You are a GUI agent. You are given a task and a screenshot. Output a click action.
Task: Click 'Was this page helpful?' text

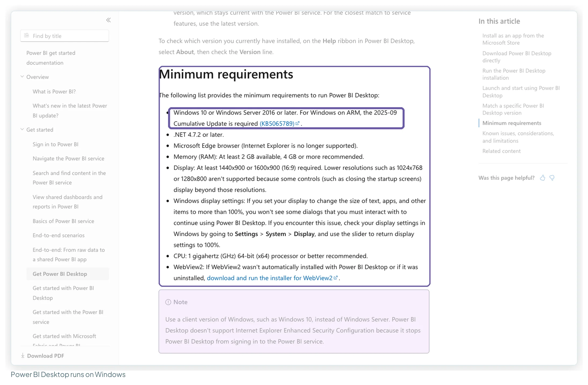(506, 178)
